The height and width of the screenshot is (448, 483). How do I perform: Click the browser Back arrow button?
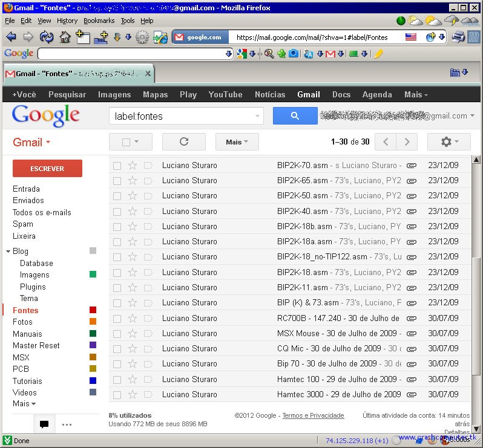point(11,37)
